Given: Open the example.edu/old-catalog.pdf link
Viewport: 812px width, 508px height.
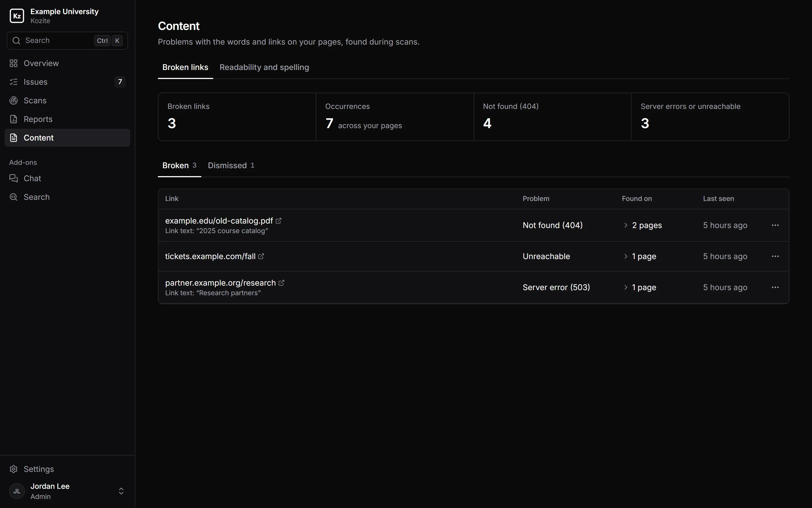Looking at the screenshot, I should (x=219, y=221).
